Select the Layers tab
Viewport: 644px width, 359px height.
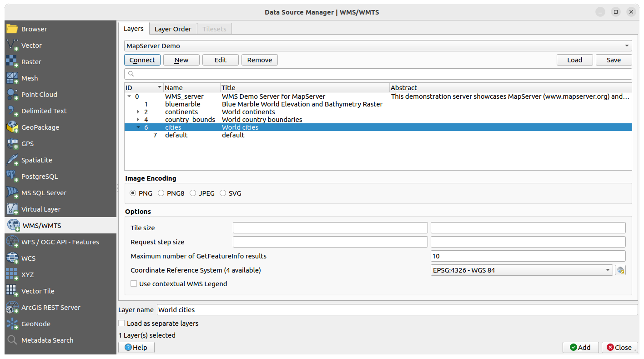pyautogui.click(x=134, y=29)
